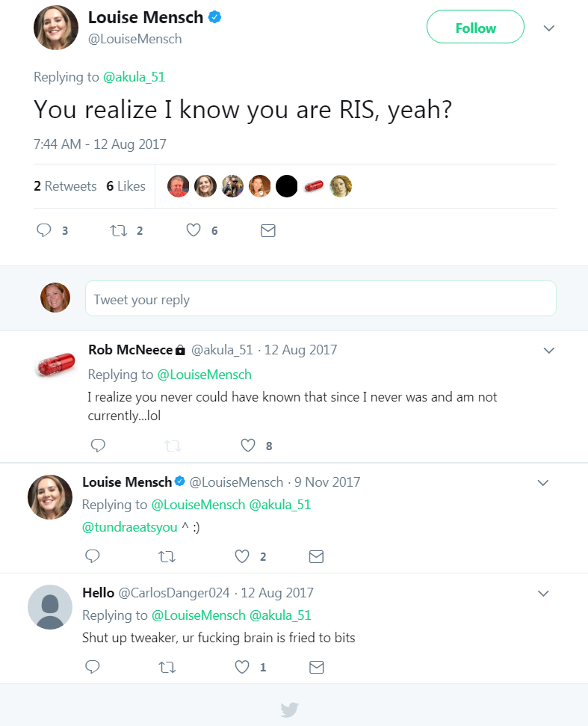Click in the Tweet your reply field
Screen dimensions: 588x726
click(321, 299)
